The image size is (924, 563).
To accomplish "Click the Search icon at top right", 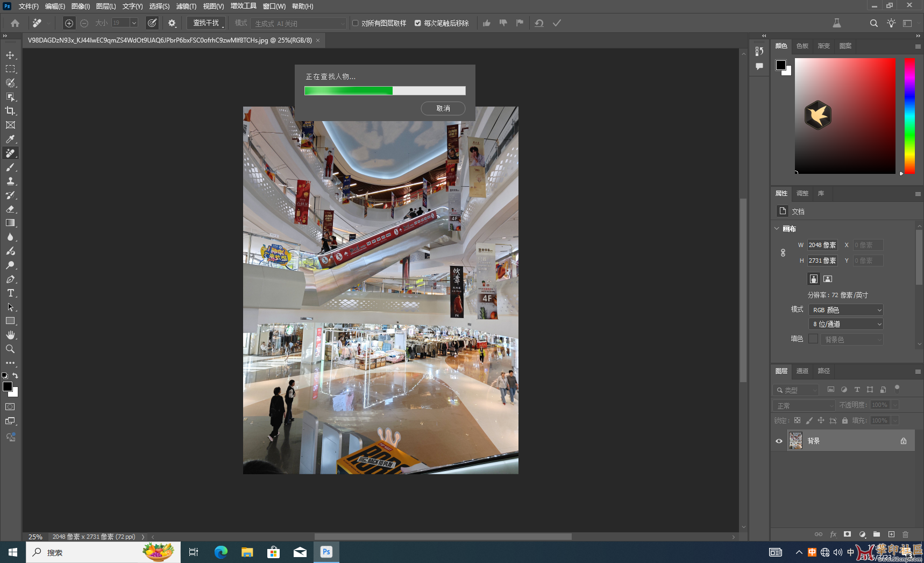I will (x=874, y=23).
